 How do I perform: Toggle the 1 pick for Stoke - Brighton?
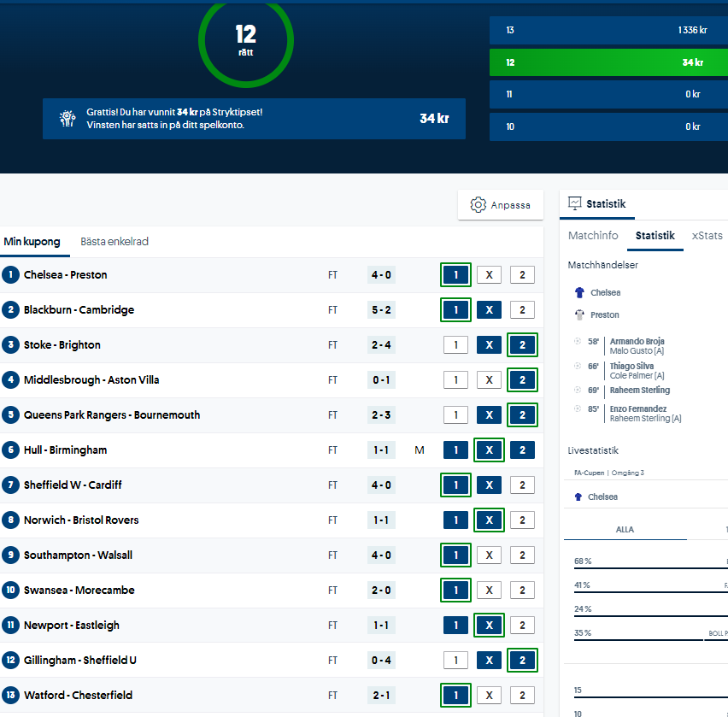point(455,345)
